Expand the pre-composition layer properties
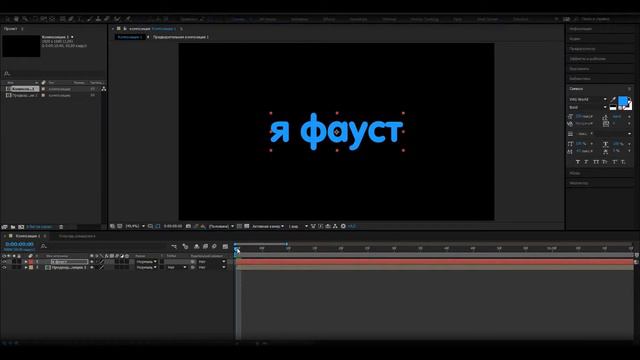Screen dimensions: 640x360 tap(26, 267)
